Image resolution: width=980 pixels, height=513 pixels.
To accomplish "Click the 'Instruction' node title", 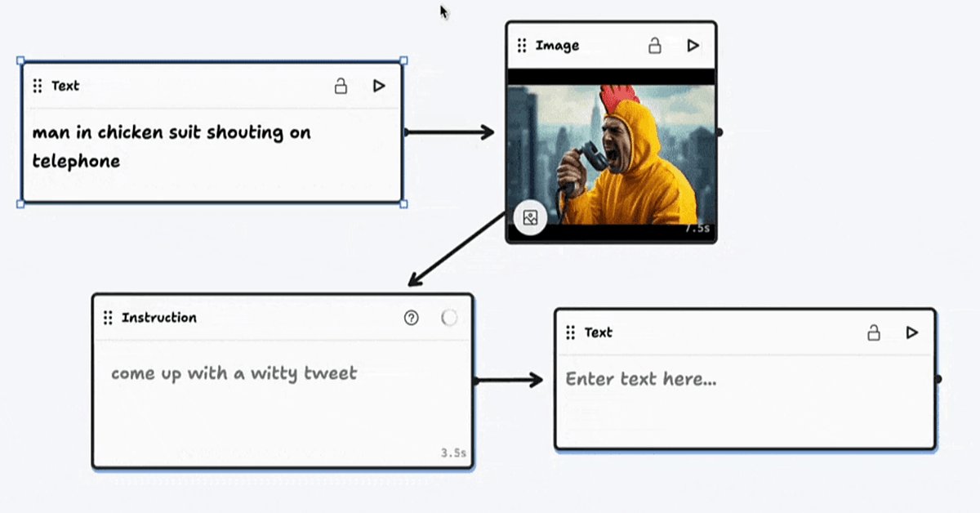I will point(159,318).
